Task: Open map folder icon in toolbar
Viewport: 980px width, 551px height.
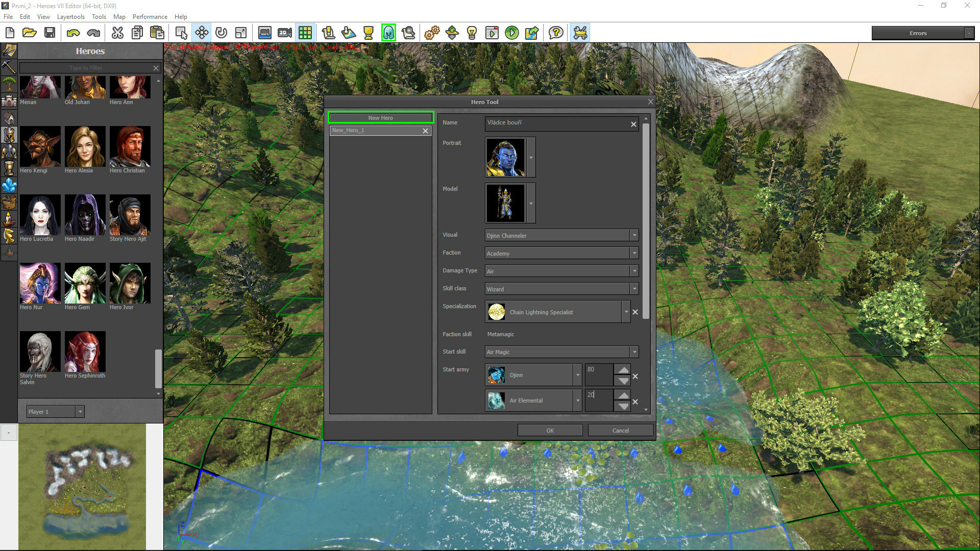Action: tap(30, 33)
